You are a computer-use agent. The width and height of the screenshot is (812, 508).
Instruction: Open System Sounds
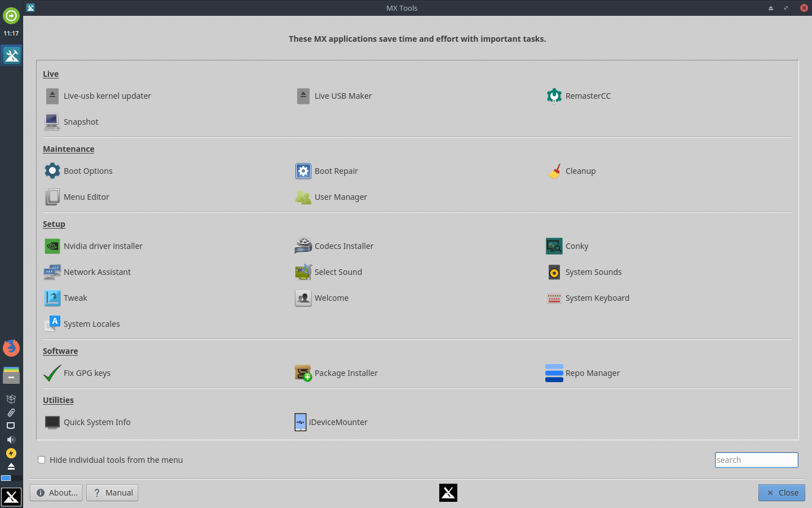click(x=584, y=272)
